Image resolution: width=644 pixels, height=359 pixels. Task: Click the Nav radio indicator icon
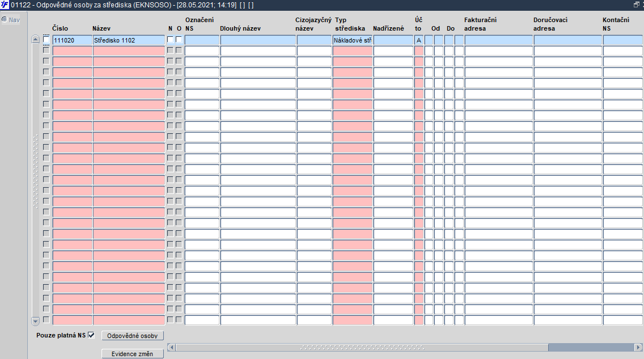point(5,19)
